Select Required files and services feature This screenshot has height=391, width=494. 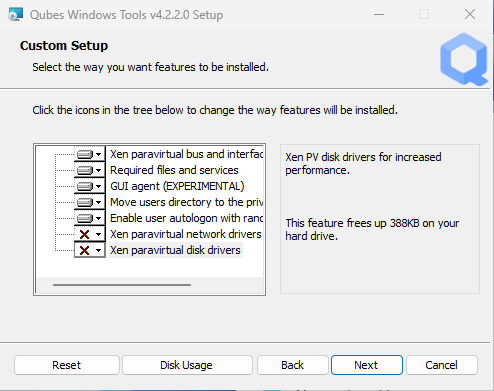coord(174,170)
